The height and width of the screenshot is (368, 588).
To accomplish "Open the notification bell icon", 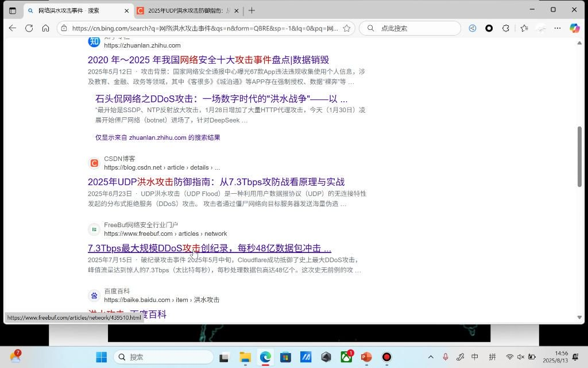I will point(575,357).
